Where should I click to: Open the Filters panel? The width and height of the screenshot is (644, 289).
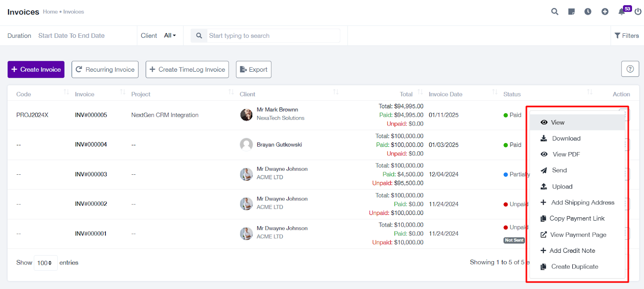pos(627,36)
